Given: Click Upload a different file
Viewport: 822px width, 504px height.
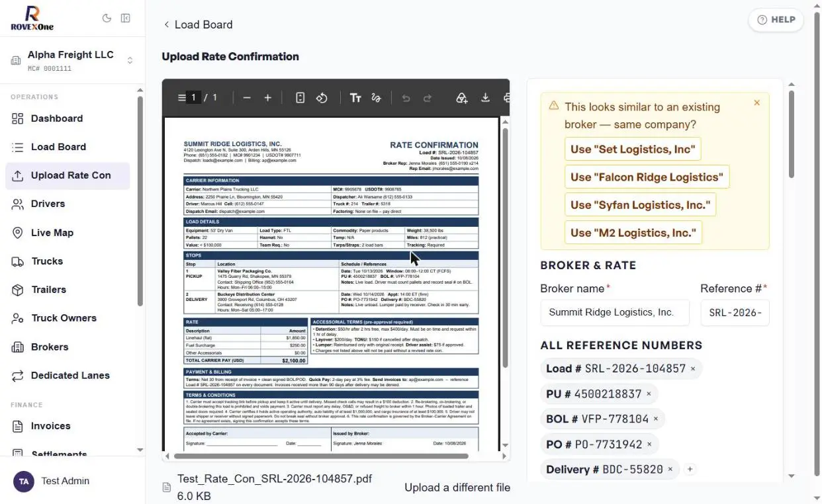Looking at the screenshot, I should (x=457, y=487).
